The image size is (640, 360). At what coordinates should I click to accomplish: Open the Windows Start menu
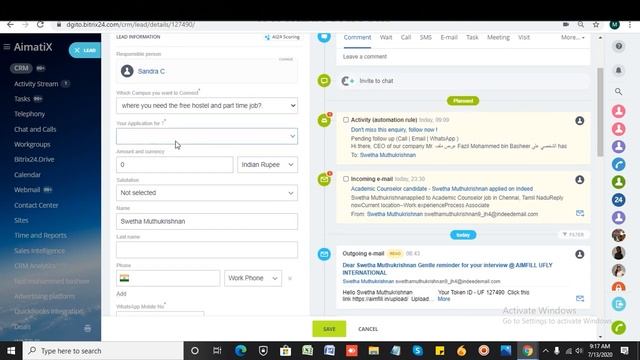11,351
